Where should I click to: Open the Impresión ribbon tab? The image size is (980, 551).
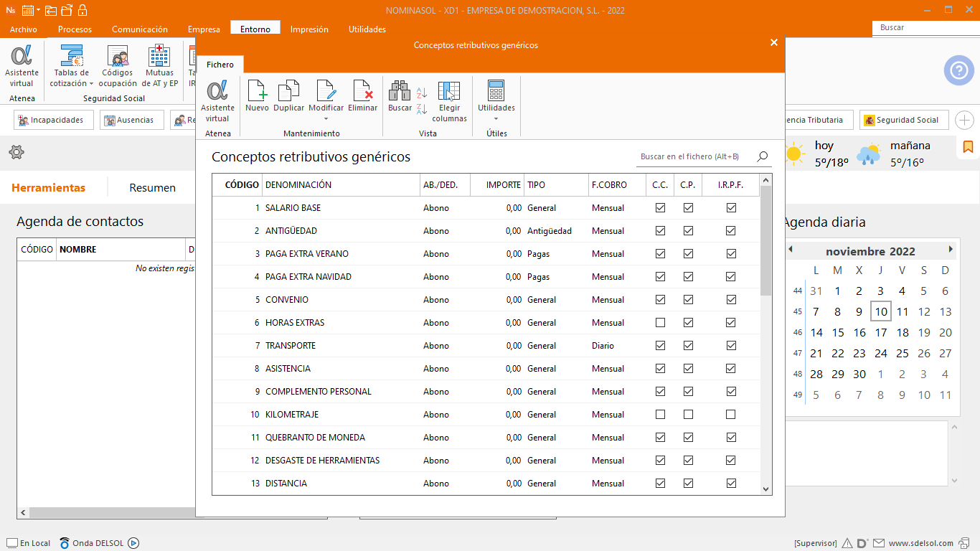point(309,29)
